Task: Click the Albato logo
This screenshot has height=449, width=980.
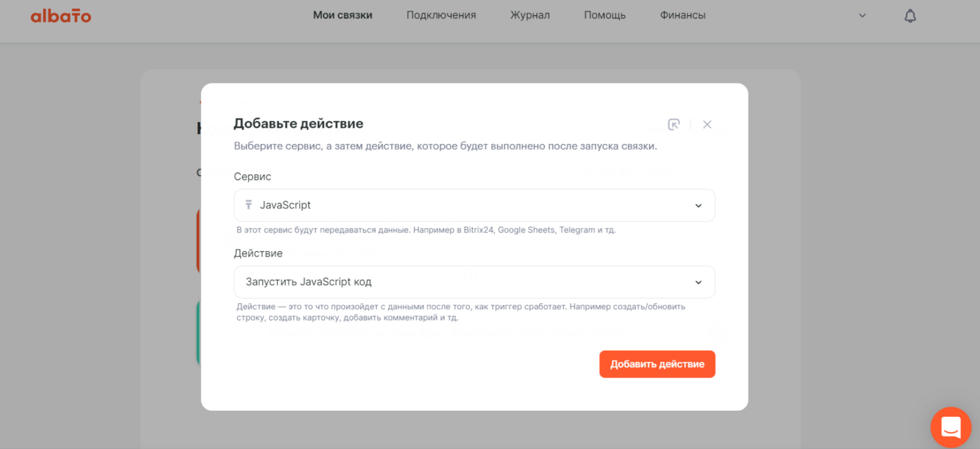Action: 61,16
